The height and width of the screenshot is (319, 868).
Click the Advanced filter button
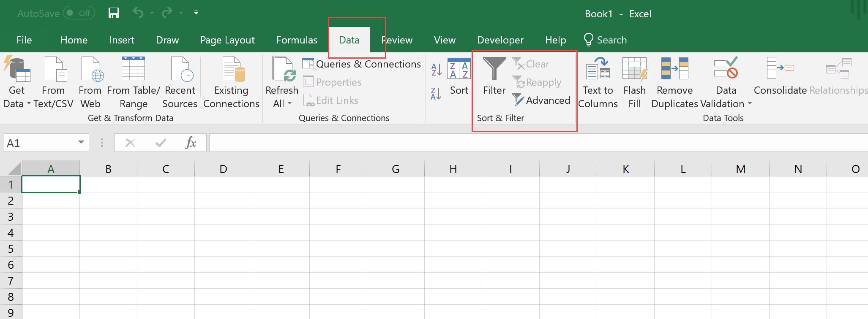[542, 100]
